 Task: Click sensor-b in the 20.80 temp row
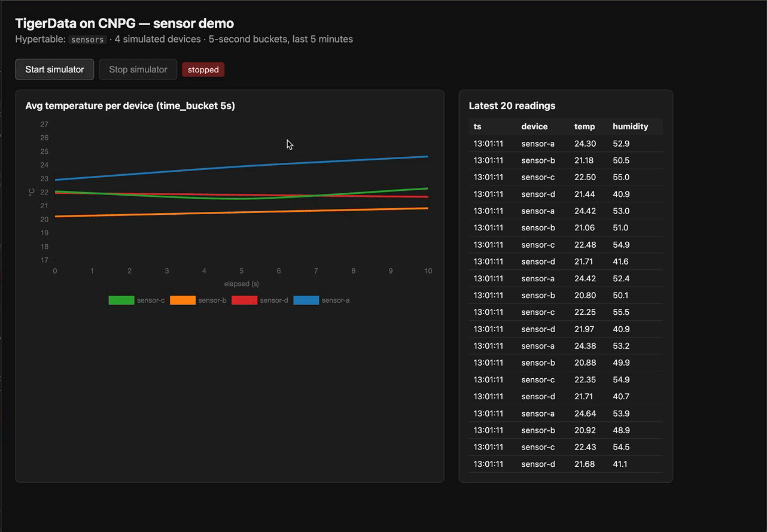pyautogui.click(x=538, y=295)
